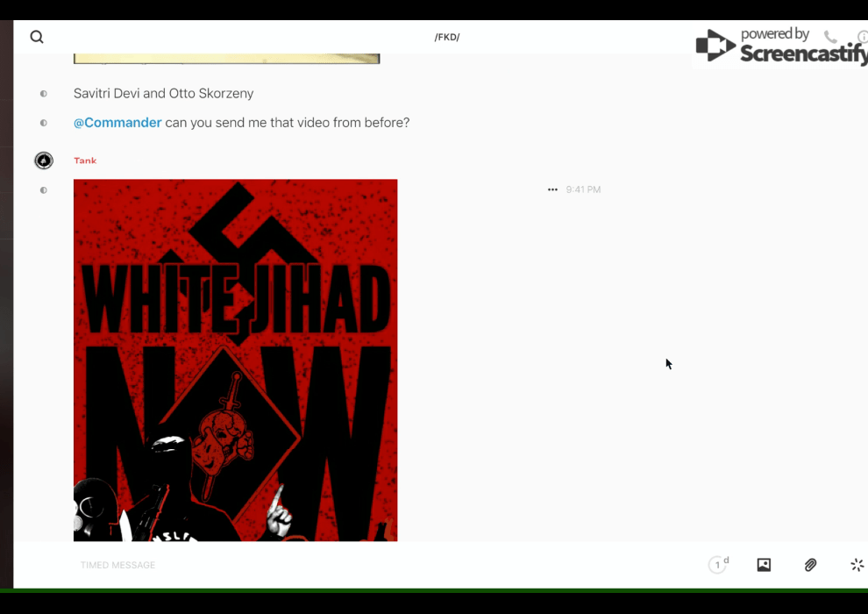The image size is (868, 614).
Task: Click the sender name Tank
Action: click(85, 161)
